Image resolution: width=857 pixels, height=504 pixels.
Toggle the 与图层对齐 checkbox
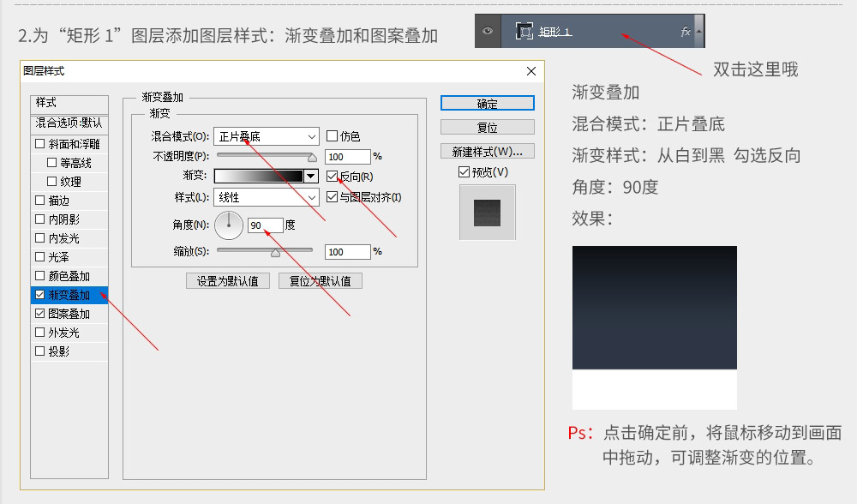(x=332, y=197)
